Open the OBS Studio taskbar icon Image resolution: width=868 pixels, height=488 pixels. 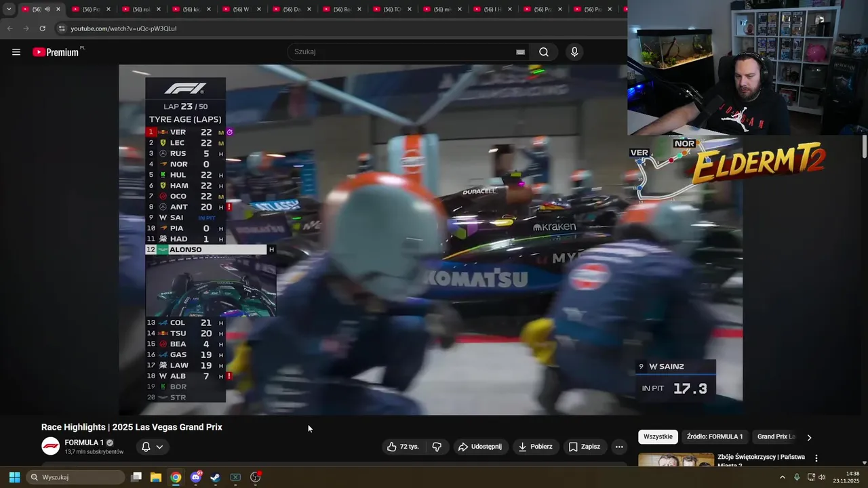[x=256, y=477]
